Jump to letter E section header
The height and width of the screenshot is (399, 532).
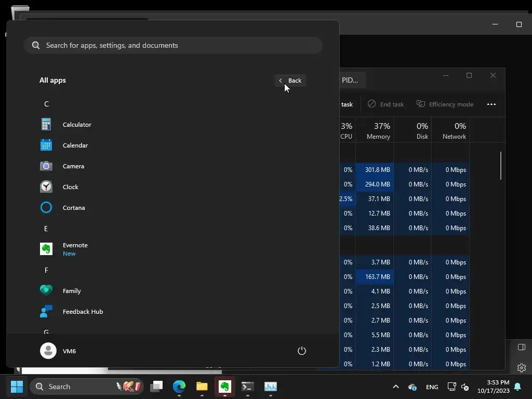46,229
